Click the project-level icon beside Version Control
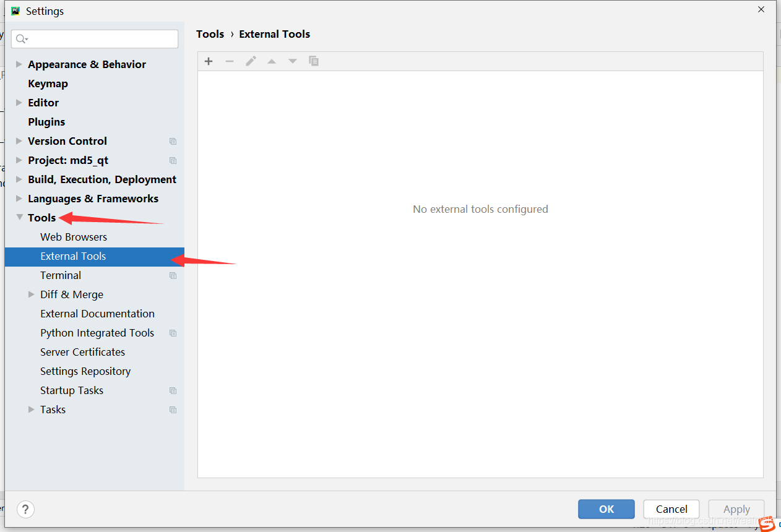 click(173, 141)
